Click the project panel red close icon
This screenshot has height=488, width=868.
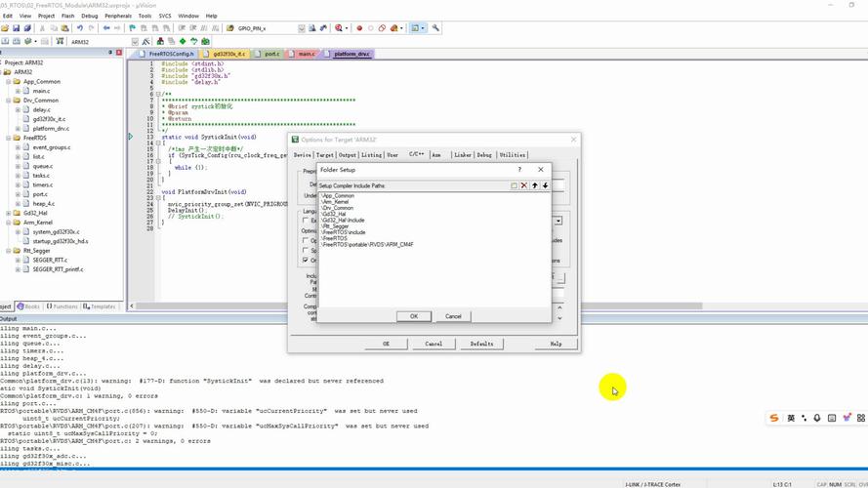point(118,52)
